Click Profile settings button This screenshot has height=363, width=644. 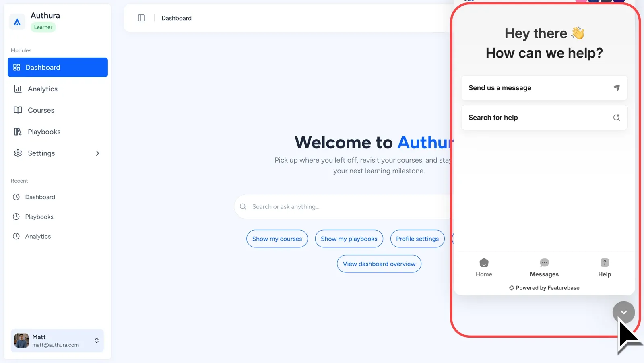click(x=417, y=239)
